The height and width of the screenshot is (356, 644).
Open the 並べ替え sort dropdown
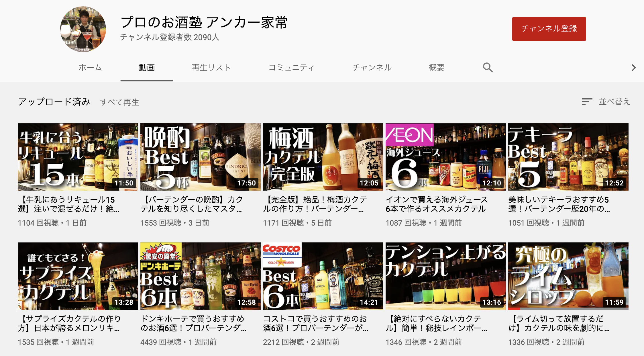[614, 102]
